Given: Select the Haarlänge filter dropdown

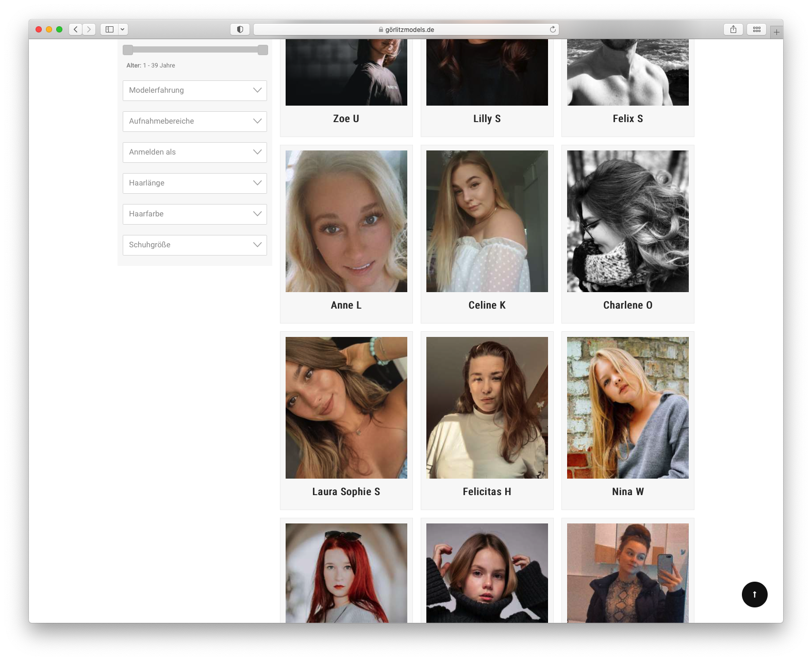Looking at the screenshot, I should 195,183.
